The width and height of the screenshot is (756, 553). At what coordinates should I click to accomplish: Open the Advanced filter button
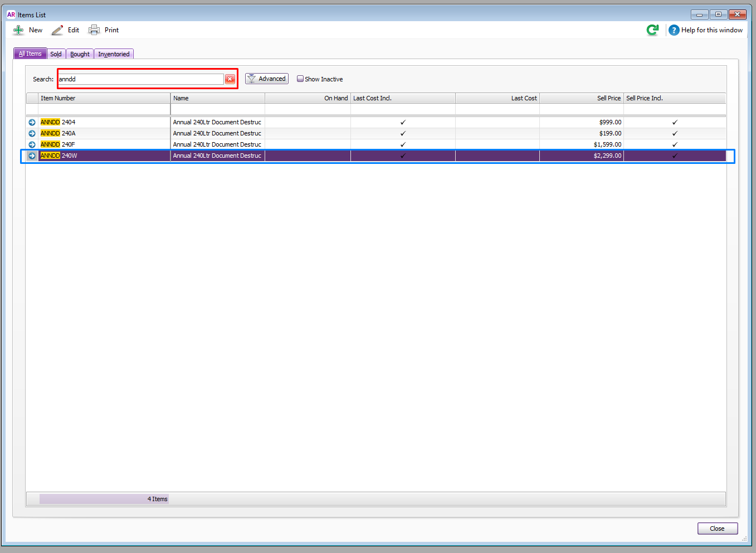[x=267, y=79]
